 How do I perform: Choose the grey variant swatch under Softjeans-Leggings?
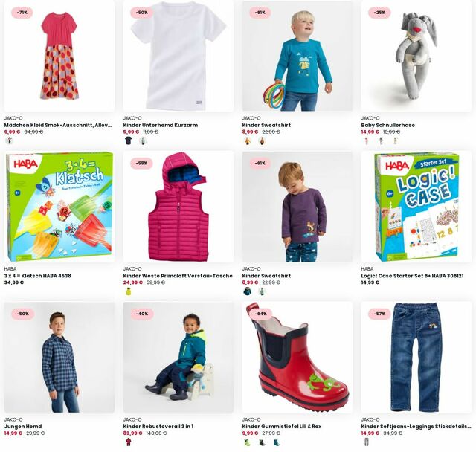point(367,442)
